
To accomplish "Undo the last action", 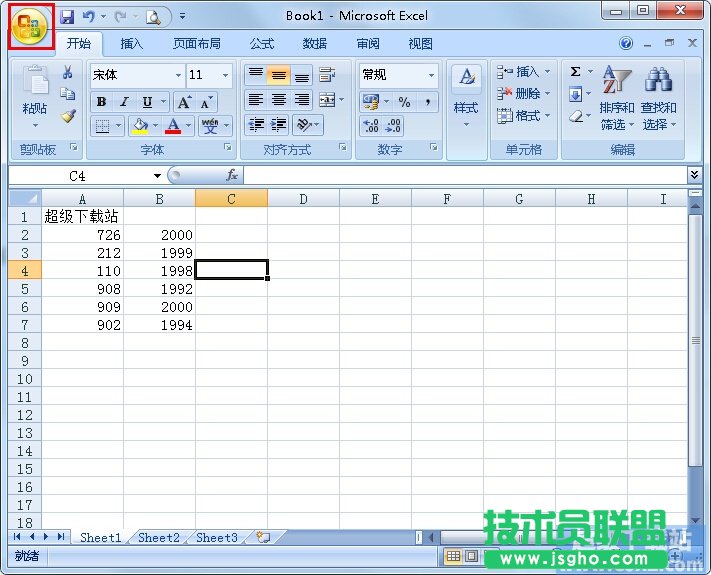I will (88, 17).
